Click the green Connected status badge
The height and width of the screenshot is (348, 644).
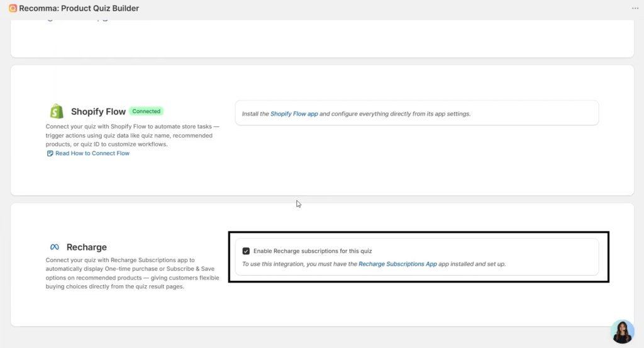[147, 111]
